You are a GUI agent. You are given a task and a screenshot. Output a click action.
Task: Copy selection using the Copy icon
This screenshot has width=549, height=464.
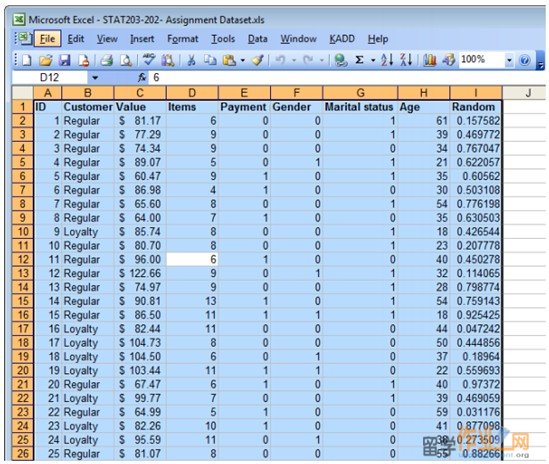(x=210, y=61)
